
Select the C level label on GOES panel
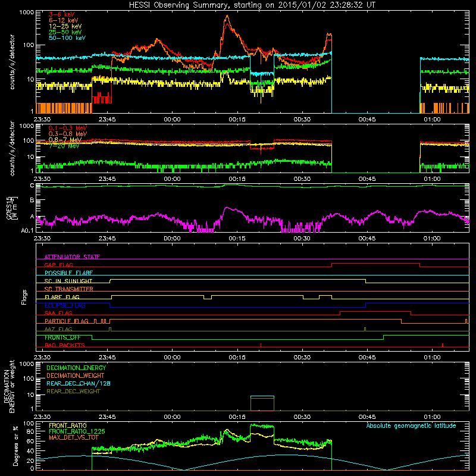pyautogui.click(x=32, y=186)
